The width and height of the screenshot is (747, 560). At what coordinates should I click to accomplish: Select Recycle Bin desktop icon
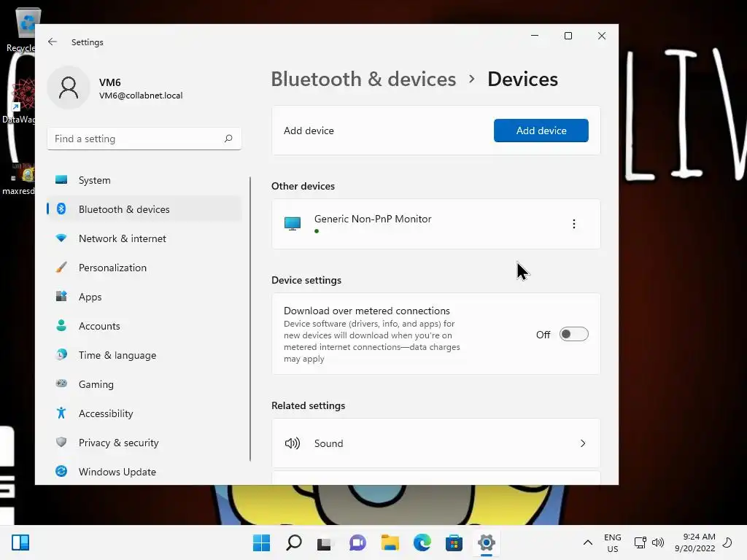coord(21,31)
